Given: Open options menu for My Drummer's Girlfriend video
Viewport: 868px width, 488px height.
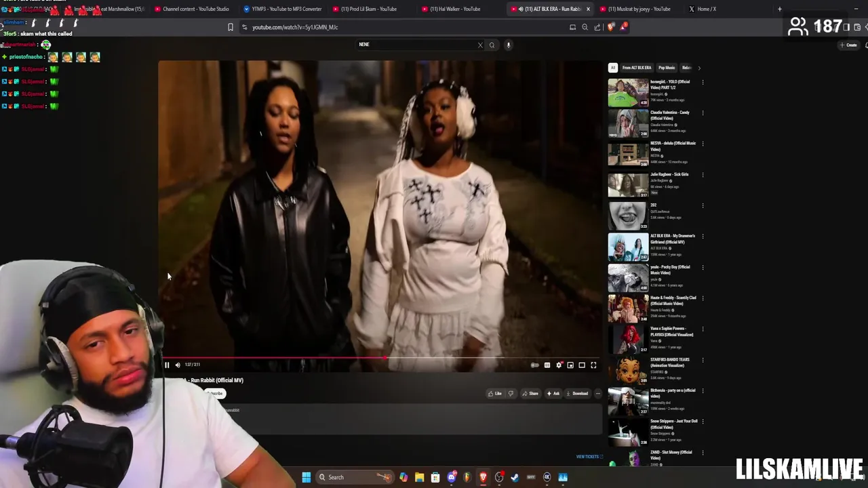Looking at the screenshot, I should (703, 237).
